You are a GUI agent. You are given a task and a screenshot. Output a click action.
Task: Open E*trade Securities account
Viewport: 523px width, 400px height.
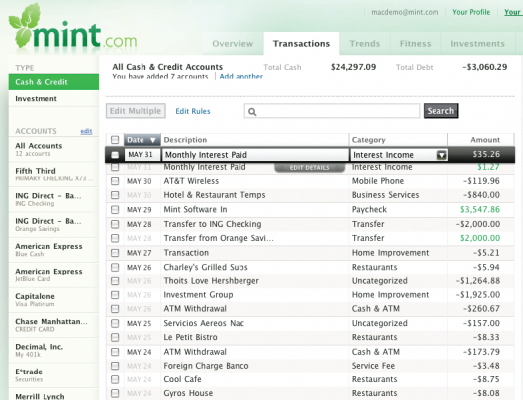[x=54, y=375]
